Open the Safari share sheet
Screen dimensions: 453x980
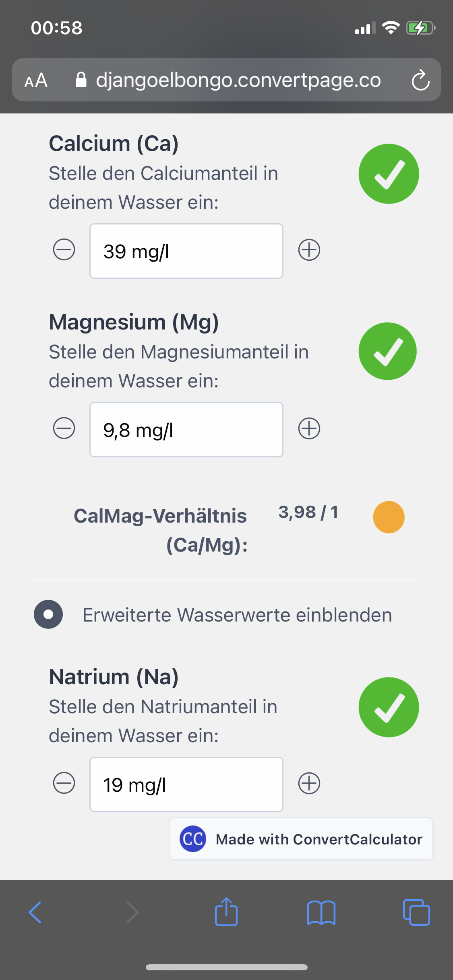coord(226,912)
